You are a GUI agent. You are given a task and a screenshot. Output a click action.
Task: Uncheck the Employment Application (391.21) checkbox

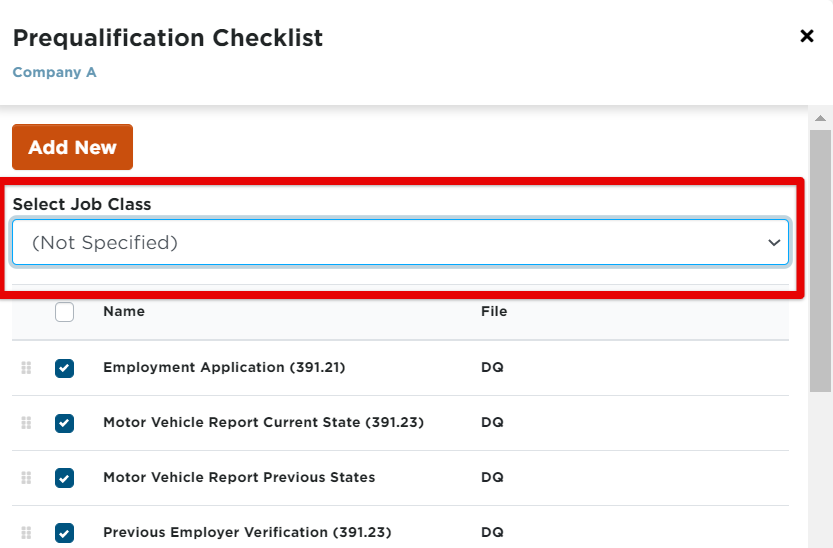64,368
